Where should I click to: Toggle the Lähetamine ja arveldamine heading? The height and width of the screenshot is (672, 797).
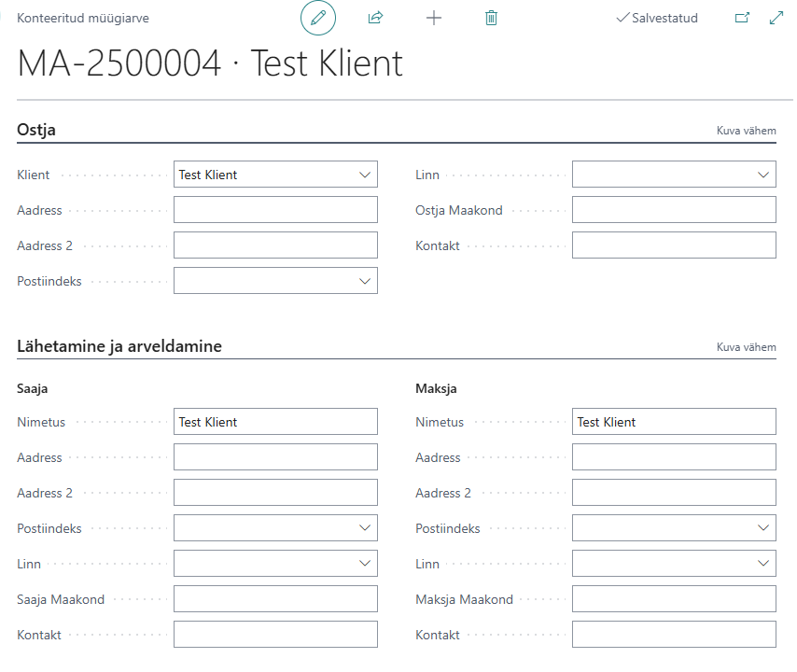pos(119,346)
